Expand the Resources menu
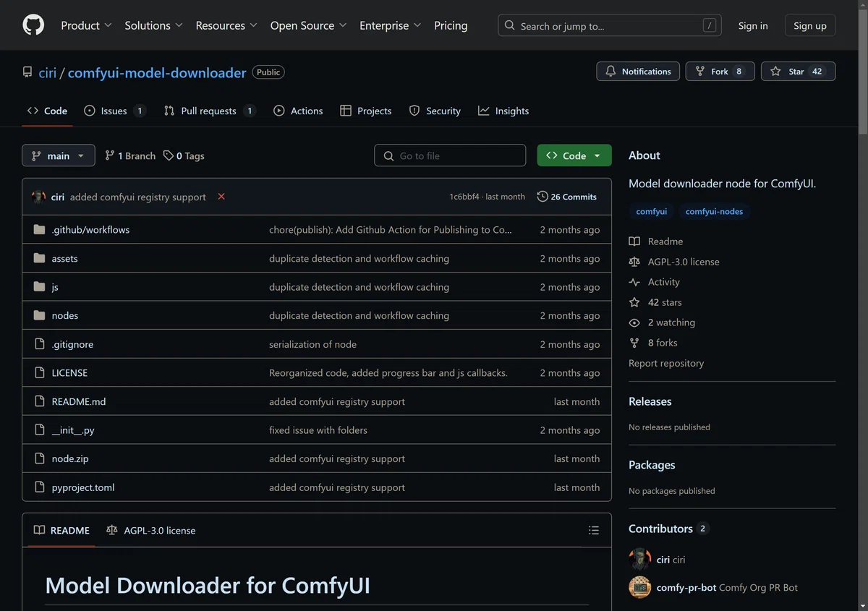Viewport: 868px width, 611px height. pyautogui.click(x=226, y=25)
